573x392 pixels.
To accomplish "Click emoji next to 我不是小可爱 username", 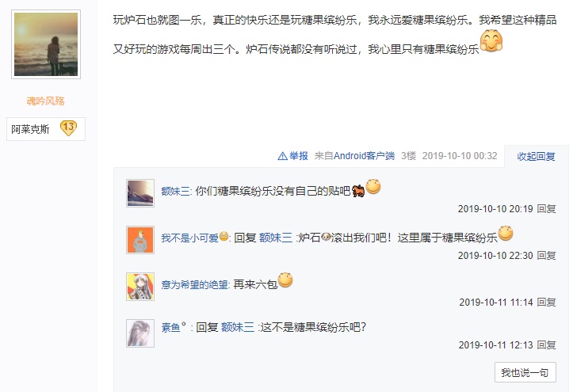I will [223, 237].
